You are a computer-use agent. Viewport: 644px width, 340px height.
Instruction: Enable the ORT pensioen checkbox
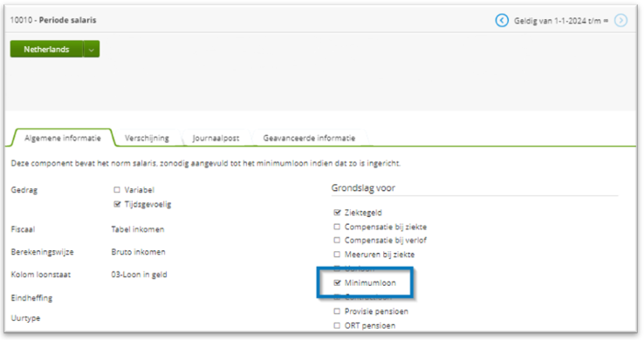click(337, 326)
